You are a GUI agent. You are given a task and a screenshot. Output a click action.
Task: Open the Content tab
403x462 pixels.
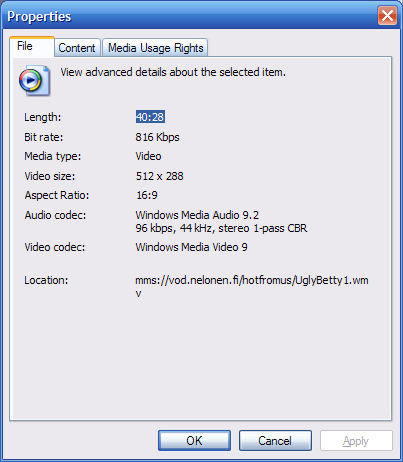pyautogui.click(x=77, y=48)
